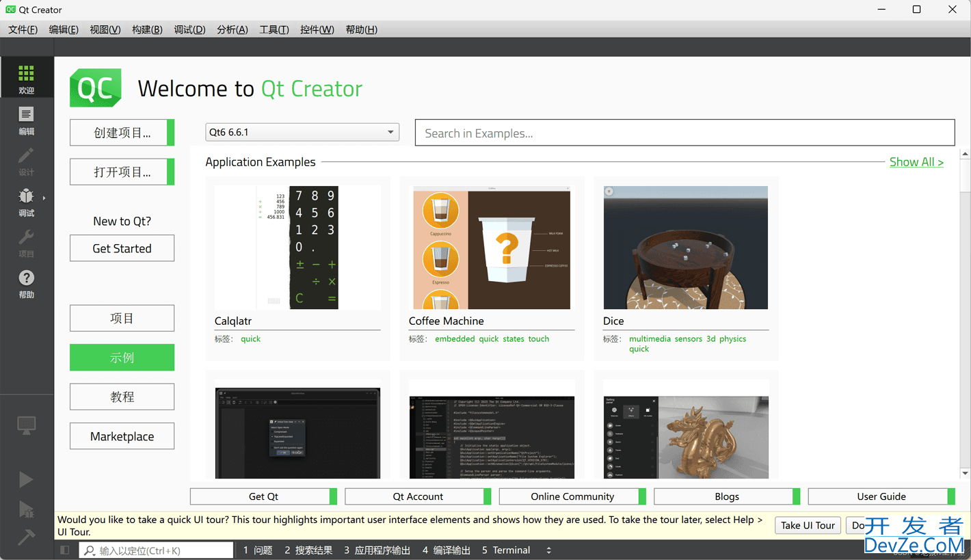
Task: Open the Online Community link button
Action: tap(572, 496)
